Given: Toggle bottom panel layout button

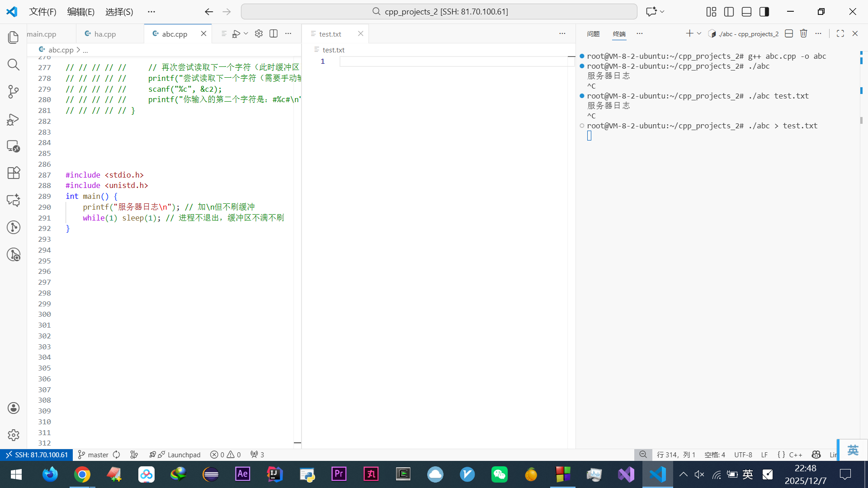Looking at the screenshot, I should click(746, 12).
